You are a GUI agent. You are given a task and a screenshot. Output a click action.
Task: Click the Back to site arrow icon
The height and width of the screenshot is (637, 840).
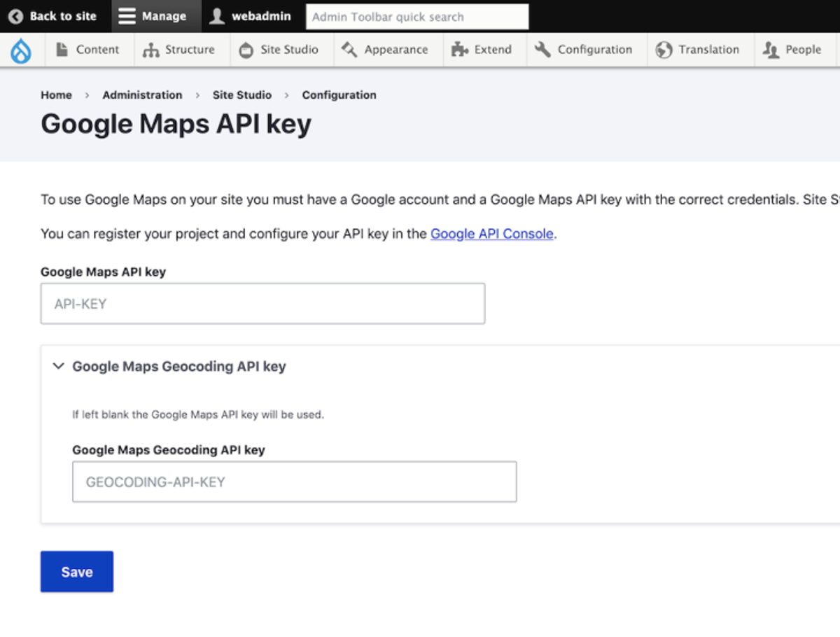coord(15,16)
